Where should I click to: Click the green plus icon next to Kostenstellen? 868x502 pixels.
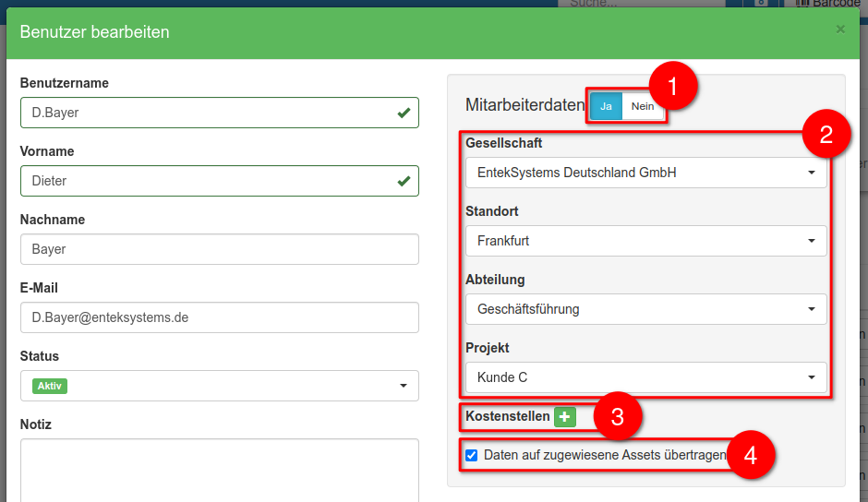click(564, 417)
